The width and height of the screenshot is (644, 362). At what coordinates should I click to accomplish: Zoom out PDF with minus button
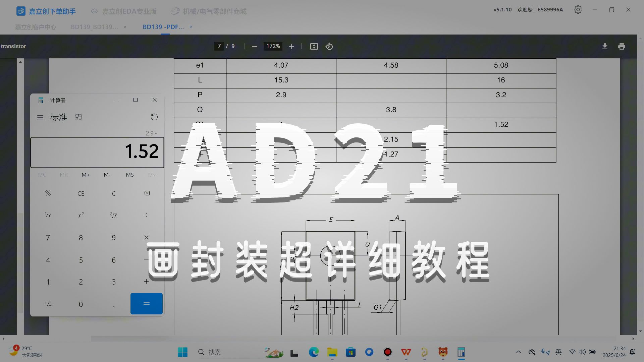point(254,46)
